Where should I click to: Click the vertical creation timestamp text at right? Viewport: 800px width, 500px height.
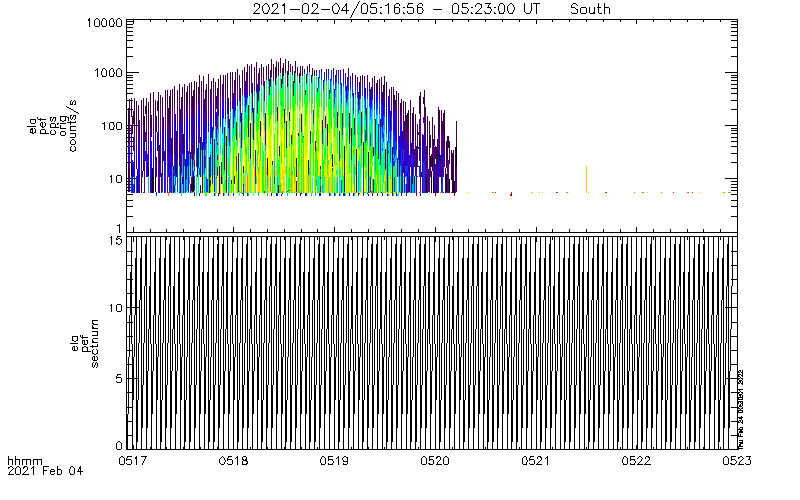tap(741, 409)
